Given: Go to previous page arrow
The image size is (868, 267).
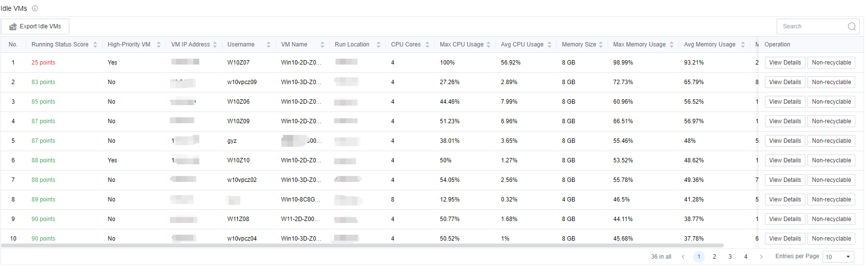Looking at the screenshot, I should pyautogui.click(x=683, y=257).
